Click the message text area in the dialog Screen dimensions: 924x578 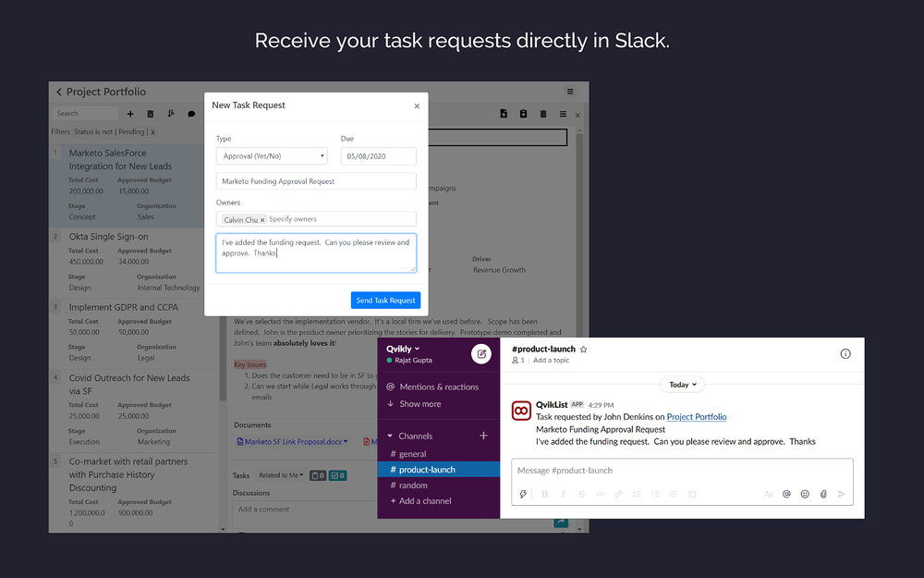[316, 252]
